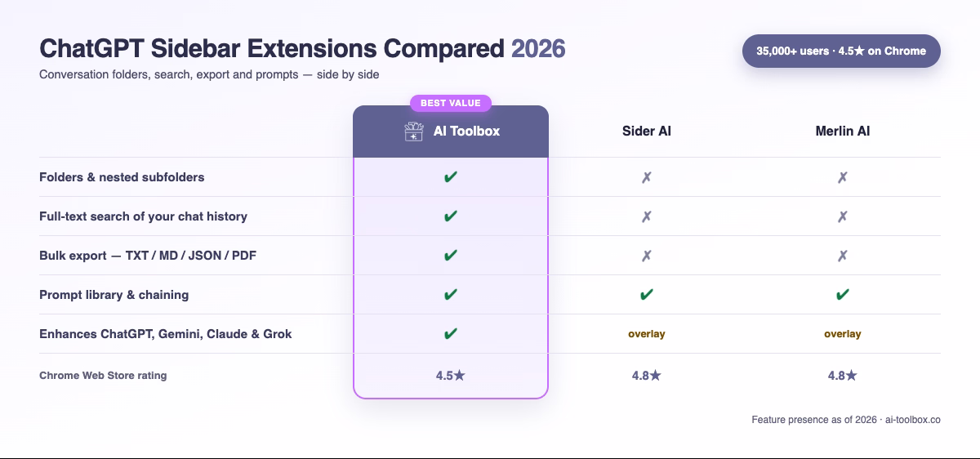
Task: Click the AI Toolbox gift box logo icon
Action: coord(414,131)
